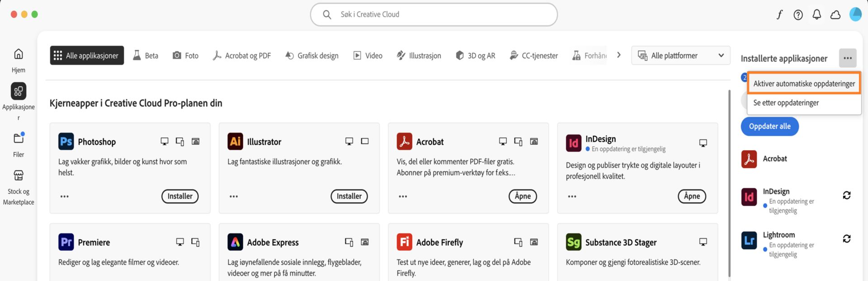868x281 pixels.
Task: Click the Photoshop app icon
Action: (x=66, y=142)
